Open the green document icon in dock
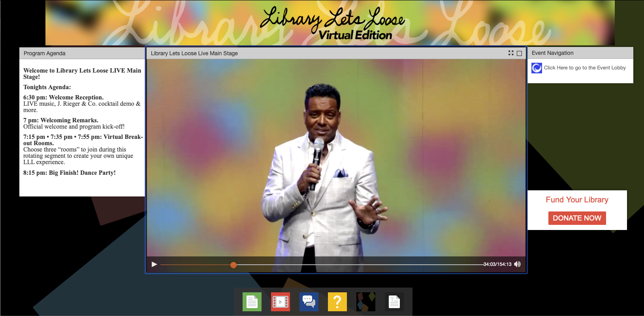Viewport: 644px width, 316px height. tap(252, 302)
